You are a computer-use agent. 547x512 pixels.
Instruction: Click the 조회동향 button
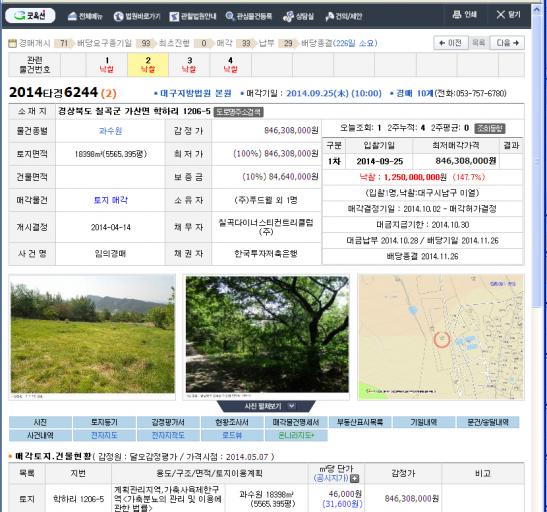490,128
